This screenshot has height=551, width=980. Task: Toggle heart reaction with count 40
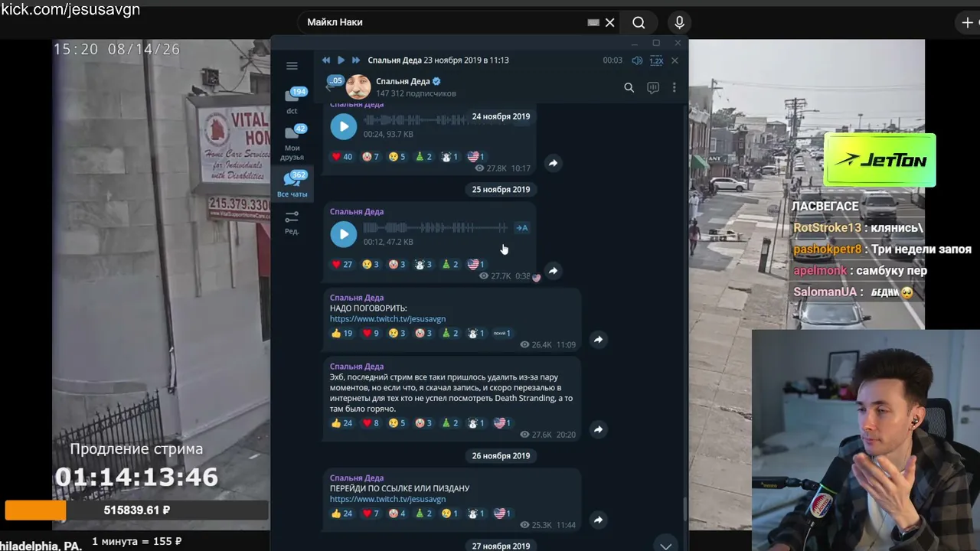tap(341, 157)
